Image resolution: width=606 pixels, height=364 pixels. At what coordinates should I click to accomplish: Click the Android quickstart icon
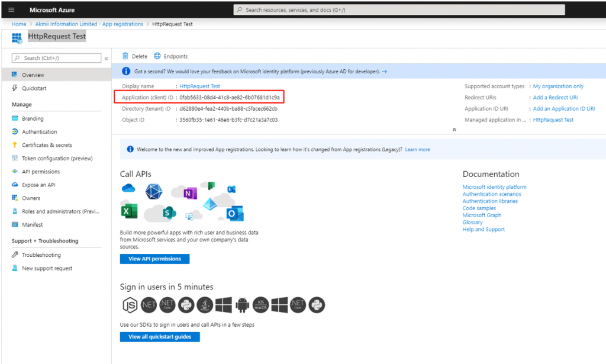[242, 305]
